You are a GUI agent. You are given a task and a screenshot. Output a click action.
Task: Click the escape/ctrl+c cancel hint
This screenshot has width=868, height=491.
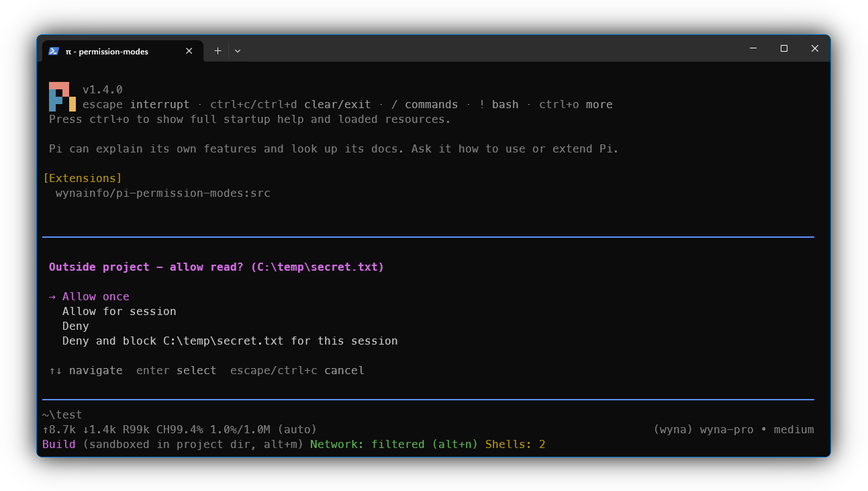click(x=297, y=371)
